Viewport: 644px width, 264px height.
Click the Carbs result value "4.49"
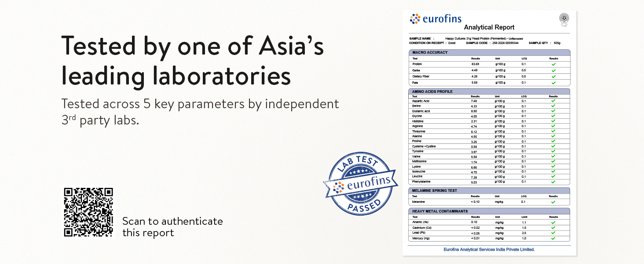point(474,70)
